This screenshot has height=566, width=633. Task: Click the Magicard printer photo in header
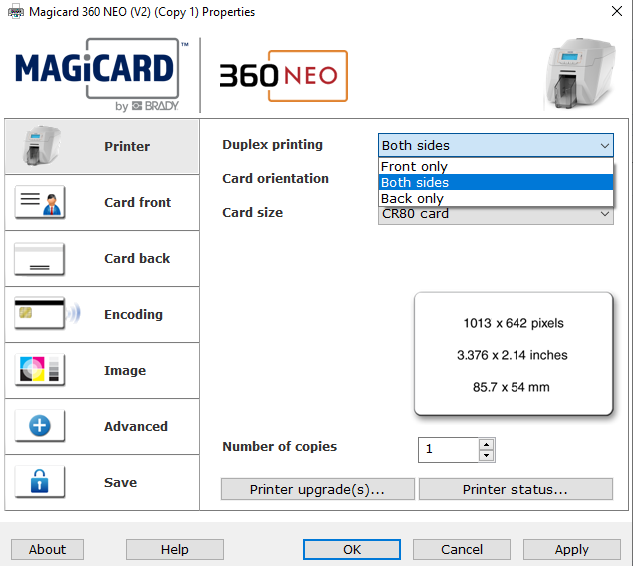tap(581, 73)
